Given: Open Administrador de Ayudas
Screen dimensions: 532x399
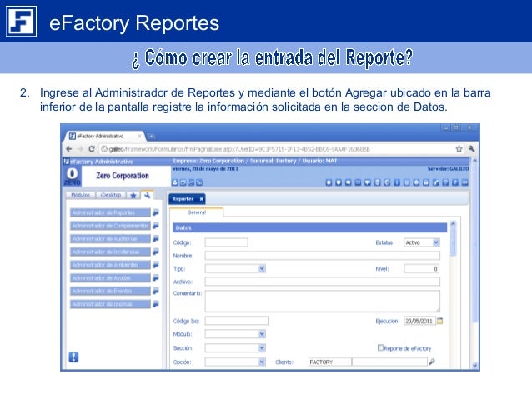Looking at the screenshot, I should (110, 277).
